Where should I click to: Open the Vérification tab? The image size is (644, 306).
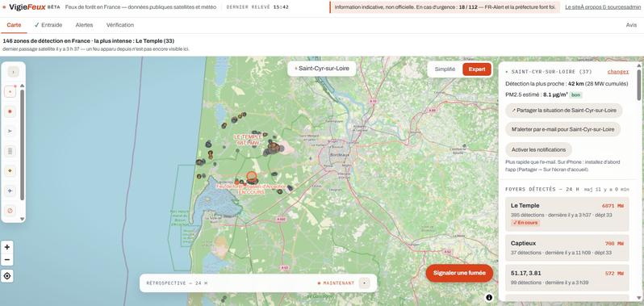point(120,25)
